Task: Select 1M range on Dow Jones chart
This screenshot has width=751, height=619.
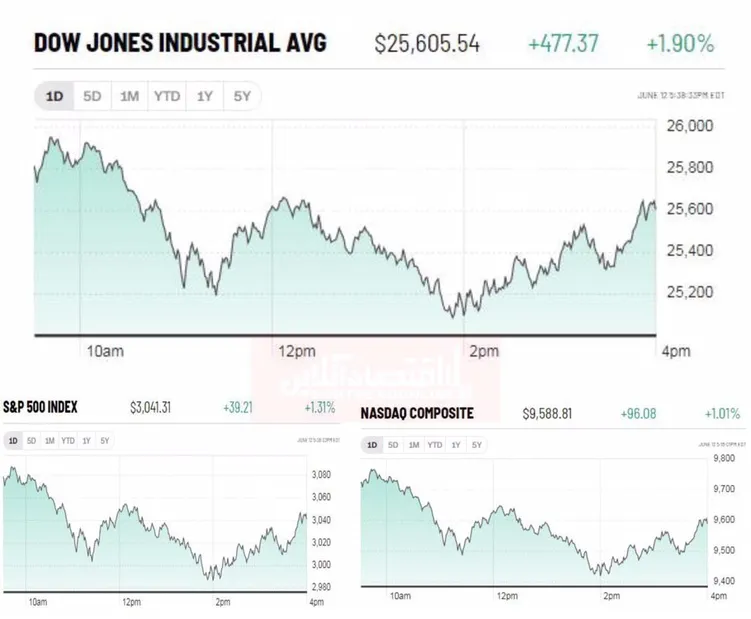Action: pos(129,96)
